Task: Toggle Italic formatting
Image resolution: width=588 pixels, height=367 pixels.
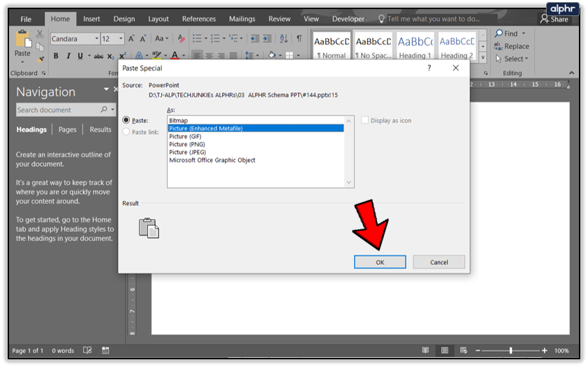Action: tap(68, 56)
